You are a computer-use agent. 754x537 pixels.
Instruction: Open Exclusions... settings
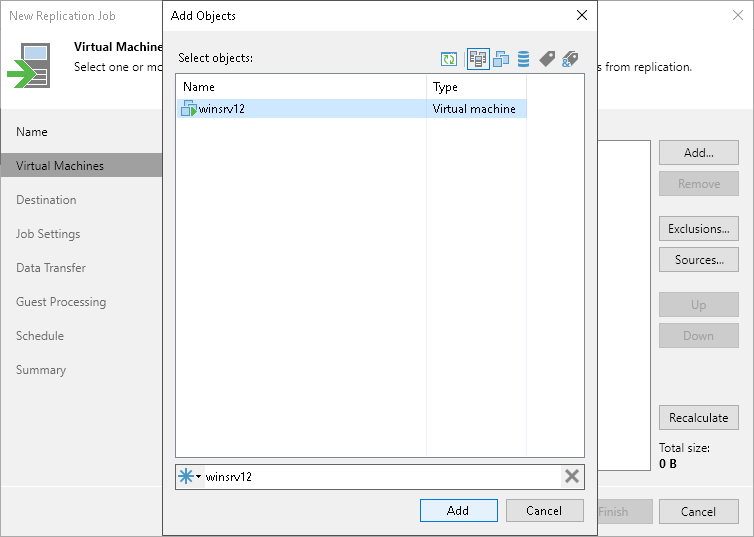(698, 229)
